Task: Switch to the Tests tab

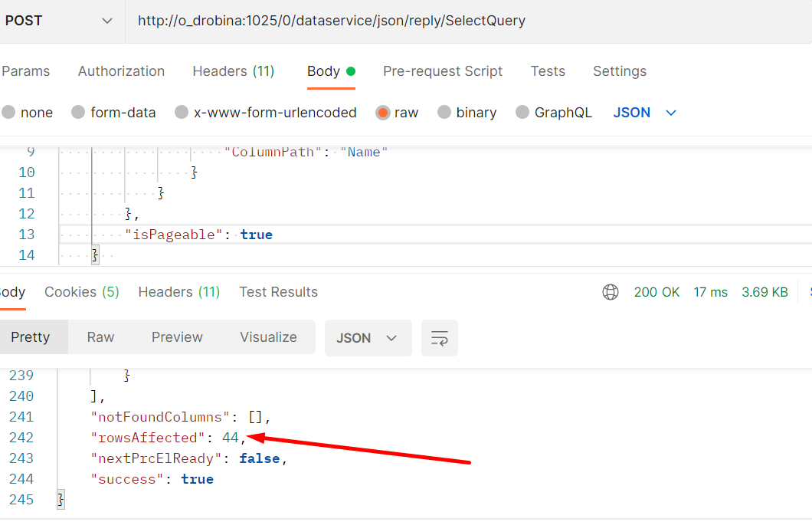Action: [x=548, y=71]
